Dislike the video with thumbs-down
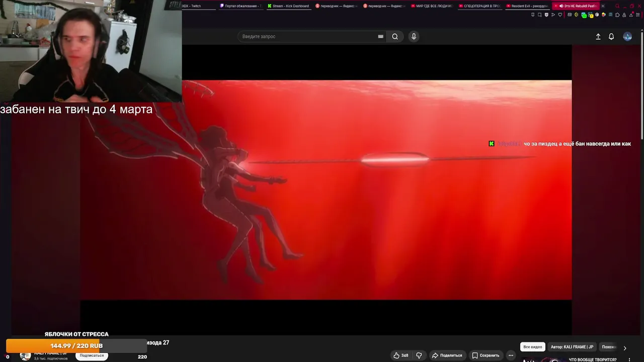The width and height of the screenshot is (644, 362). pos(419,355)
